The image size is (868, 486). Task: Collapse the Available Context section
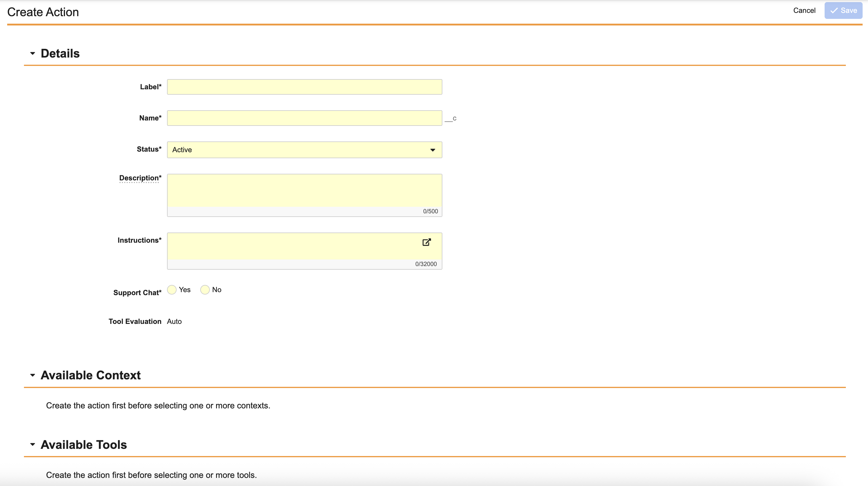tap(33, 375)
